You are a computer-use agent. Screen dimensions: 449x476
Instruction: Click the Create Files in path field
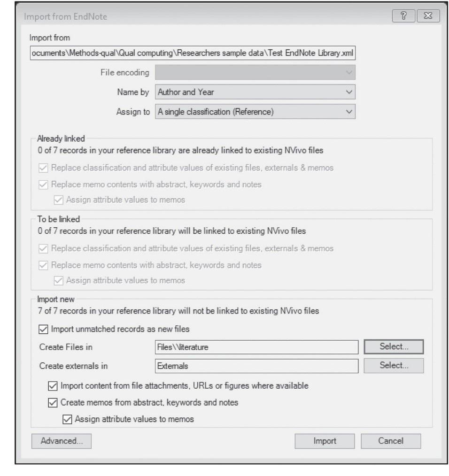click(256, 347)
